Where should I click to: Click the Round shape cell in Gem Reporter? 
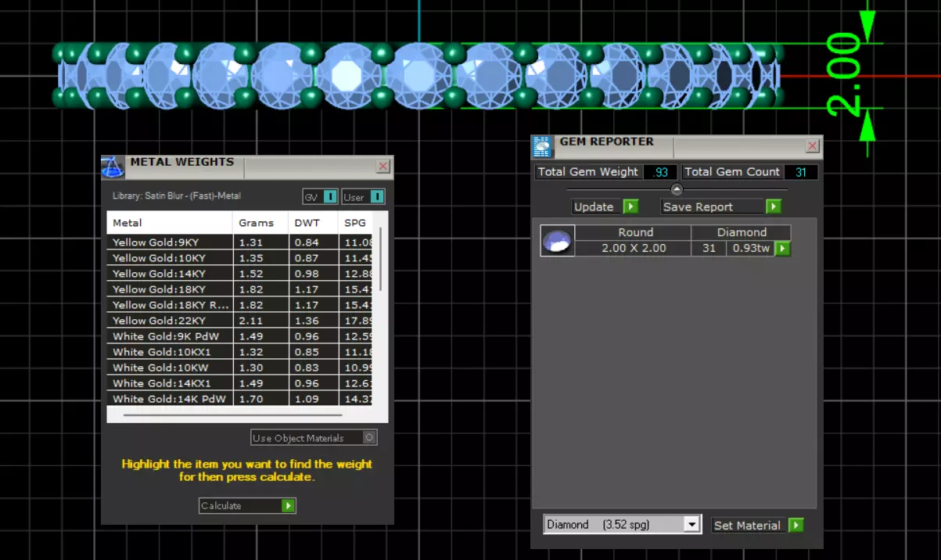pos(634,232)
